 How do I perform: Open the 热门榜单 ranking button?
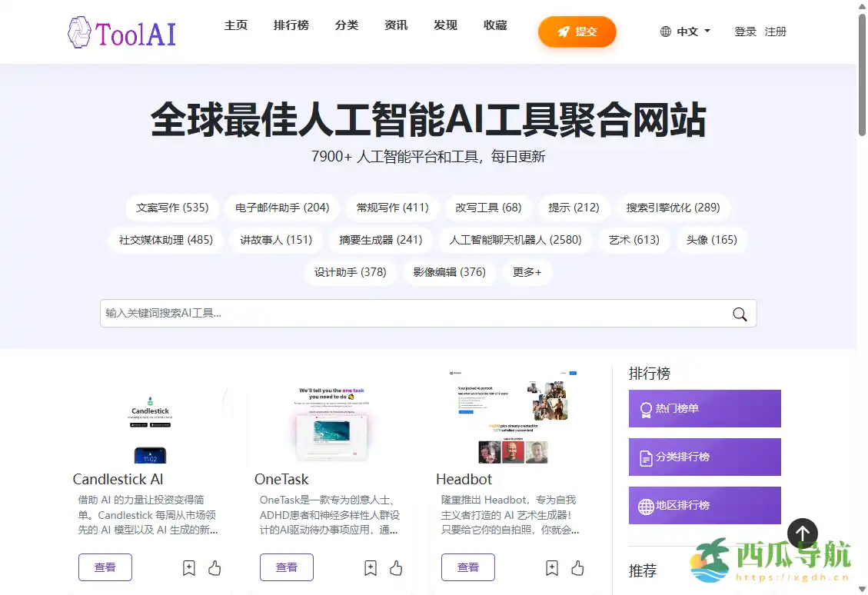click(x=704, y=408)
